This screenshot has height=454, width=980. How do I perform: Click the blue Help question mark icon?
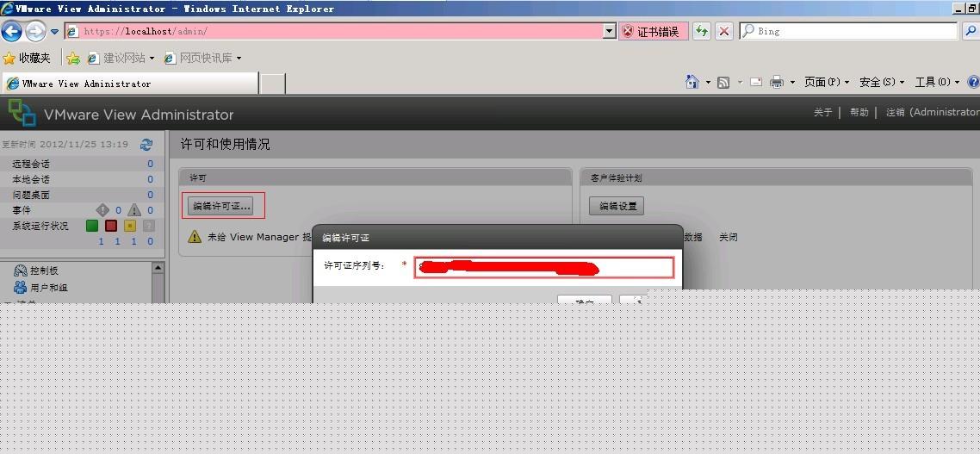pyautogui.click(x=973, y=82)
